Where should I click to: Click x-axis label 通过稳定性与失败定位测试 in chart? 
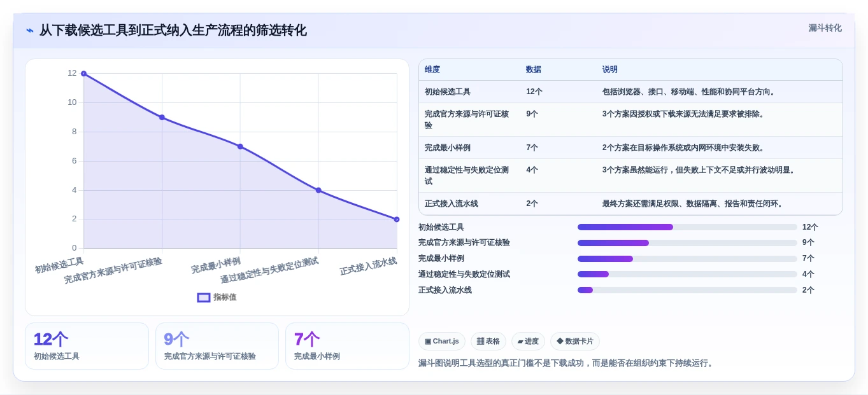click(269, 270)
